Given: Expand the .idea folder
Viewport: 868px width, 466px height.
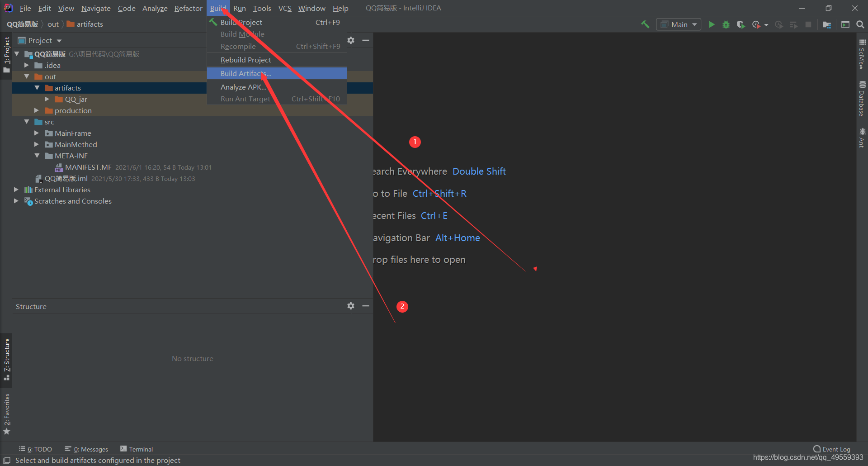Looking at the screenshot, I should pos(27,65).
